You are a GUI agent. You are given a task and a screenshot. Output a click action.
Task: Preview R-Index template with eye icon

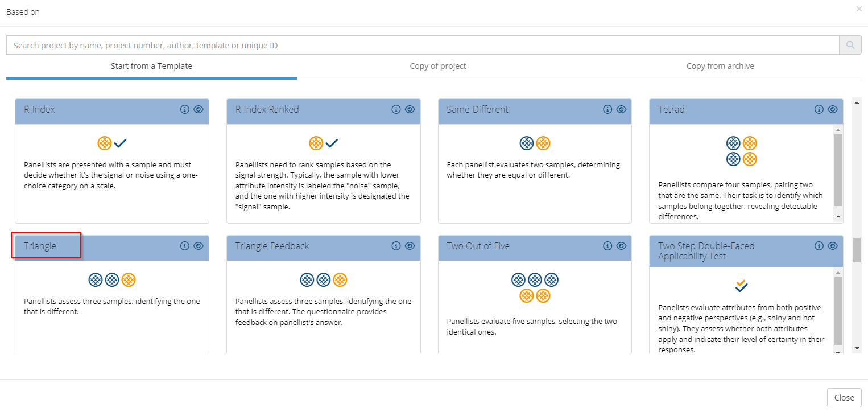click(198, 109)
